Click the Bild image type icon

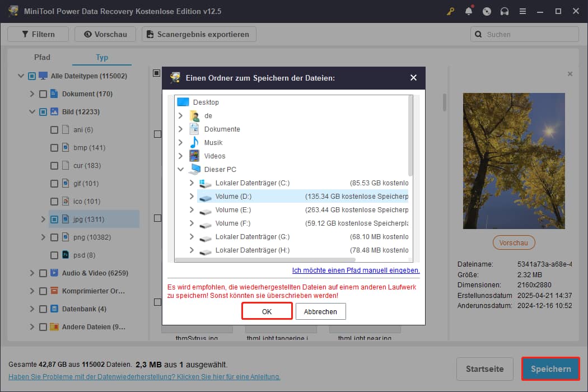(x=54, y=111)
